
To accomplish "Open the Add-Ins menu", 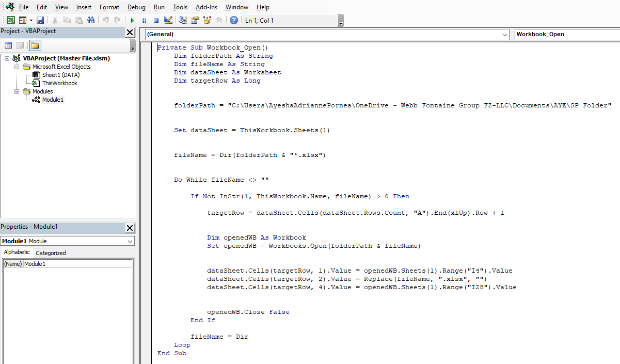I will 206,7.
